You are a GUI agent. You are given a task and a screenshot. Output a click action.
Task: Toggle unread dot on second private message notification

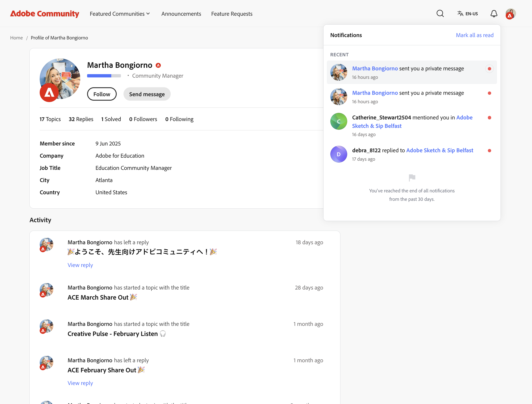tap(490, 93)
